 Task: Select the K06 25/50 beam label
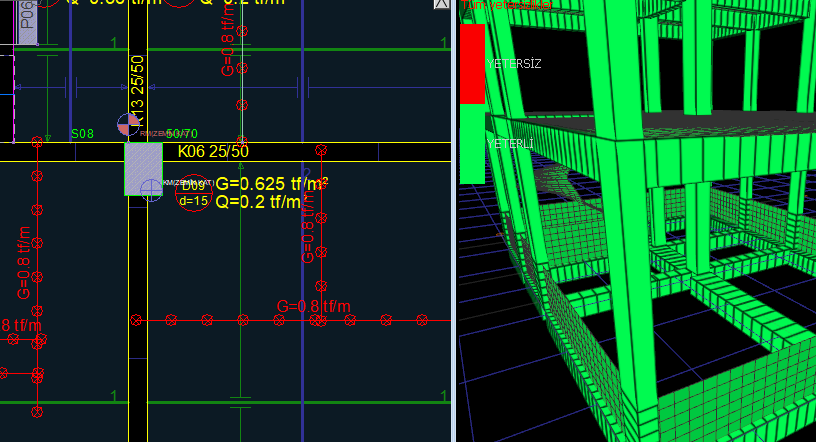point(213,151)
